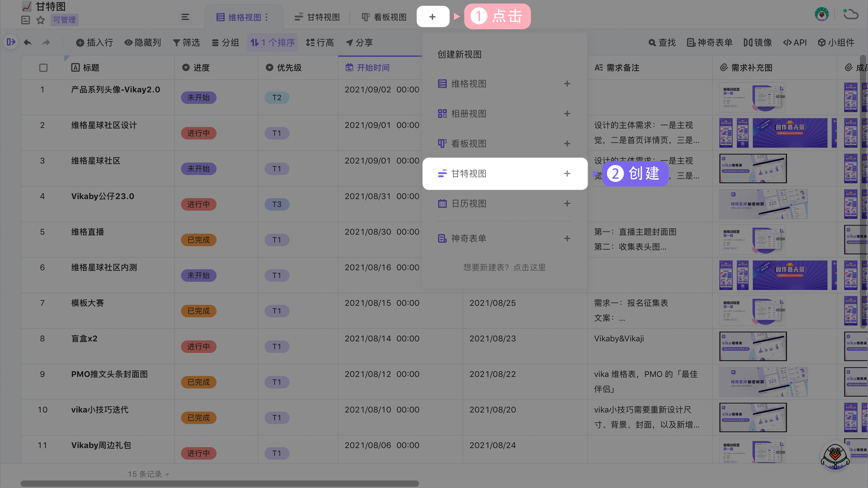Click the horizontal scrollbar at the bottom

click(x=219, y=484)
